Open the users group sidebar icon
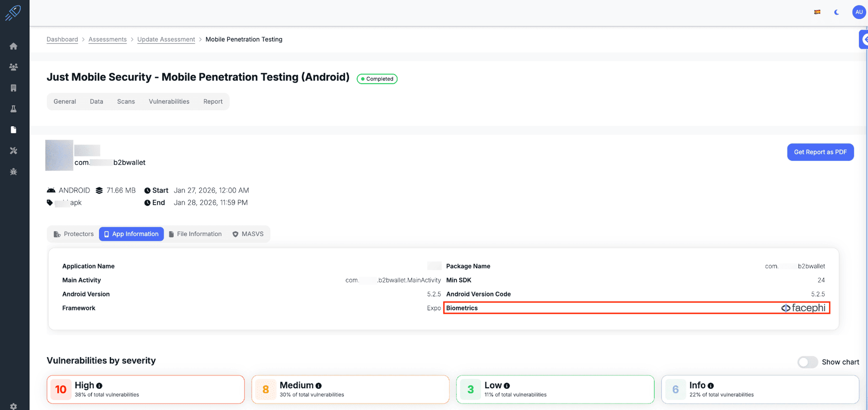 point(14,67)
